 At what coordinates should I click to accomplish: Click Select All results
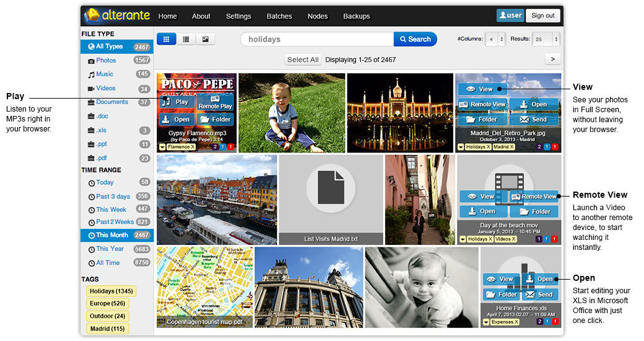(x=303, y=60)
